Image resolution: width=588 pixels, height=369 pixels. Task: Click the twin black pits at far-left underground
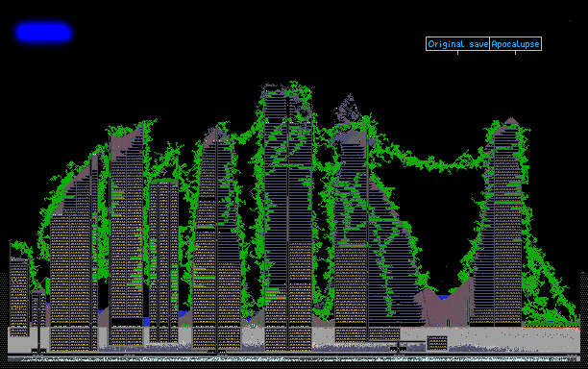38,351
